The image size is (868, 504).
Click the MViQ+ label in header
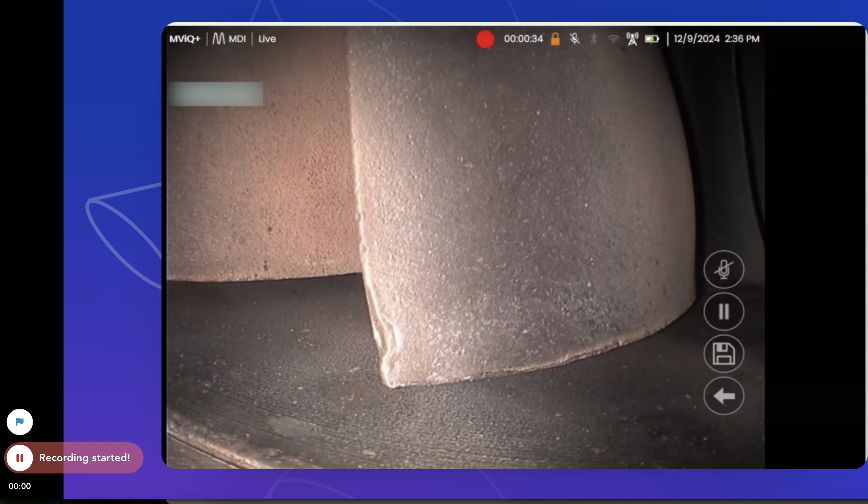pyautogui.click(x=185, y=39)
